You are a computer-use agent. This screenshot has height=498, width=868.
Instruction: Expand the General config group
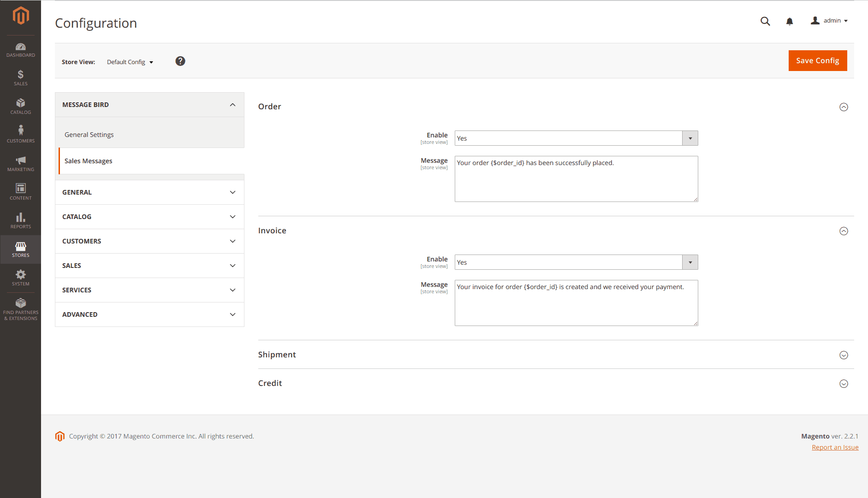pyautogui.click(x=149, y=192)
